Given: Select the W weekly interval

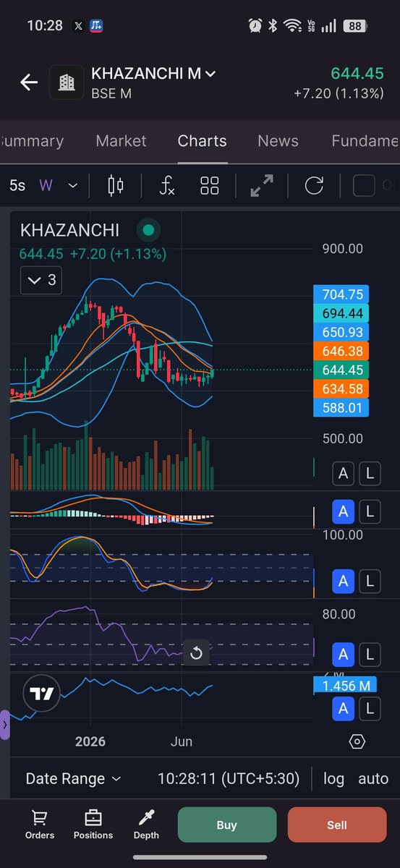Looking at the screenshot, I should pos(46,186).
